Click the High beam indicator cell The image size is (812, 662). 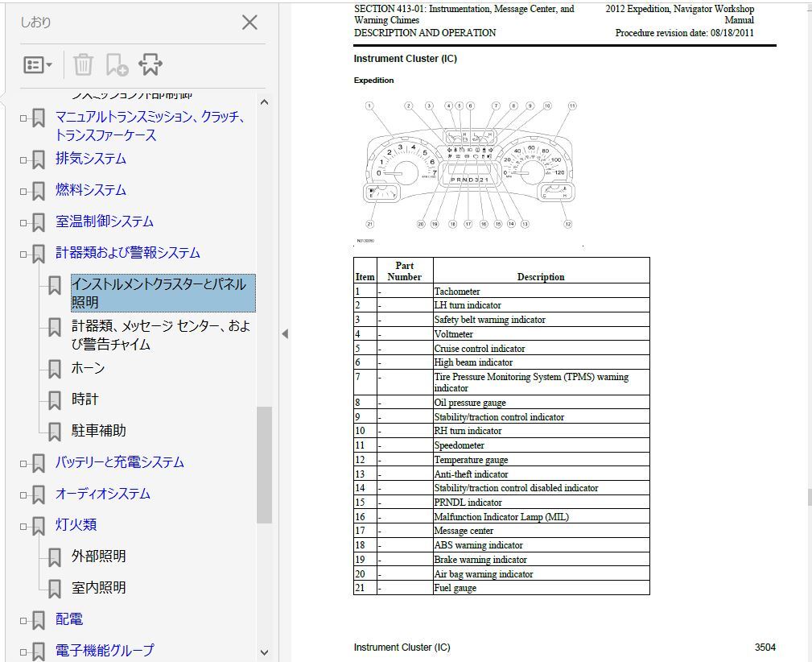pyautogui.click(x=541, y=362)
